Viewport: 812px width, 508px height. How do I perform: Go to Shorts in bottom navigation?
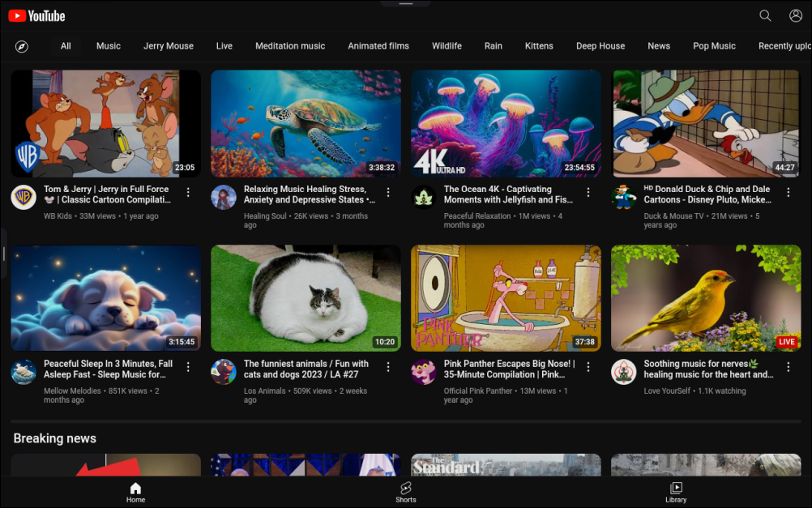(x=406, y=492)
